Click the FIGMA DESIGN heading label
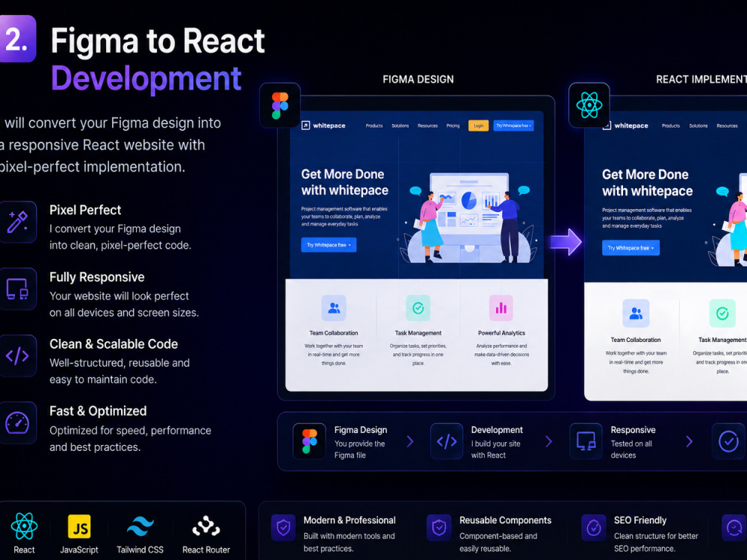747x560 pixels. coord(418,80)
